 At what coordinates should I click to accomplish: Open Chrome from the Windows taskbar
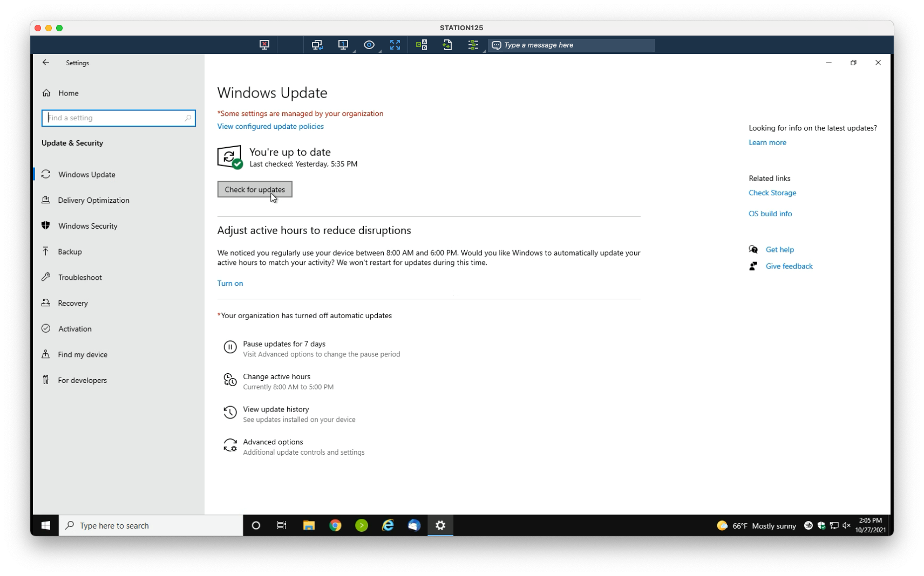click(x=335, y=525)
